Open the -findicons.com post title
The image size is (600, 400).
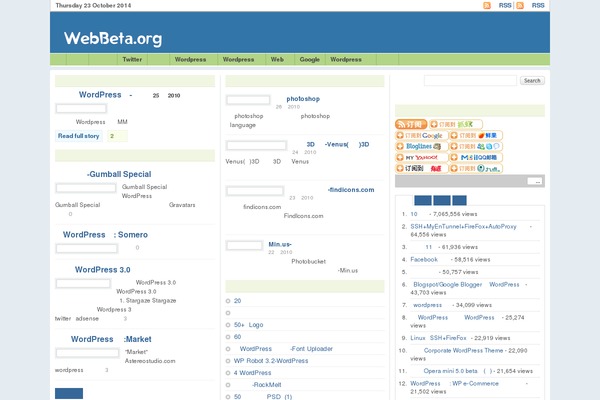(351, 190)
